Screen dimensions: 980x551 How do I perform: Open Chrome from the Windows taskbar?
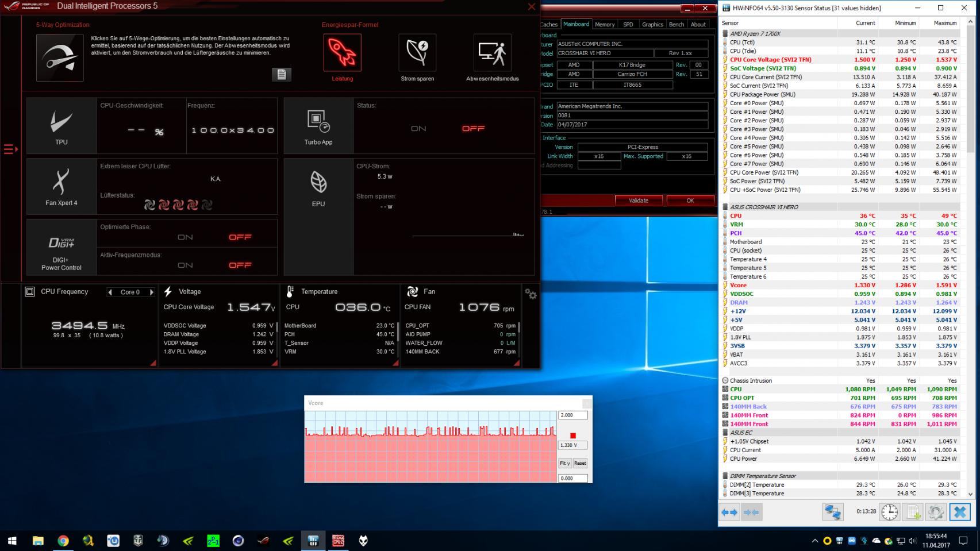tap(63, 541)
